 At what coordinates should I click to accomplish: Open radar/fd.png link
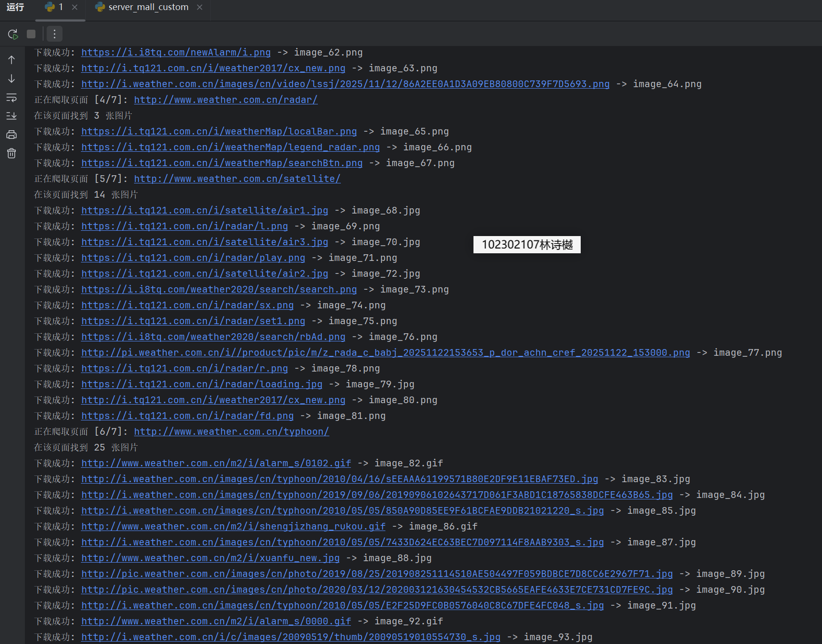coord(187,416)
